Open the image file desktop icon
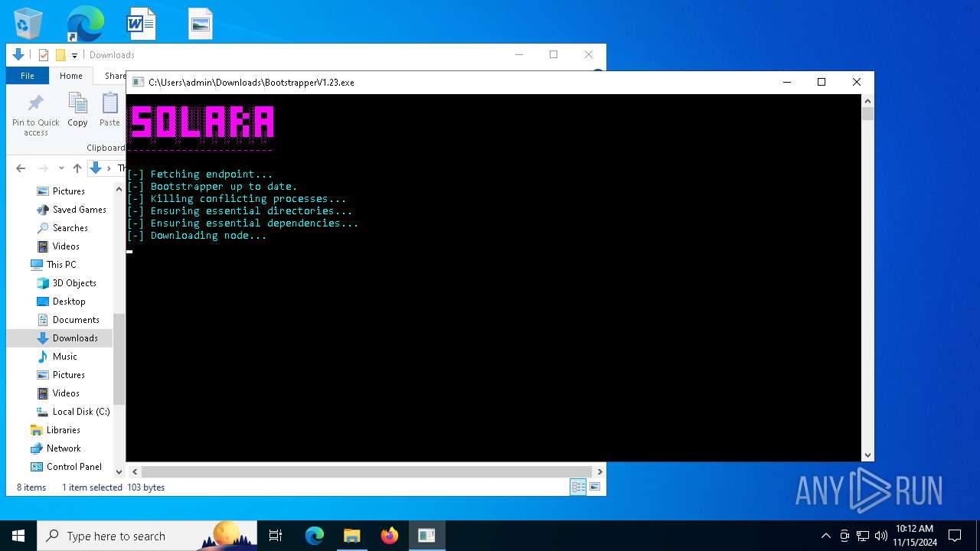 [x=201, y=24]
